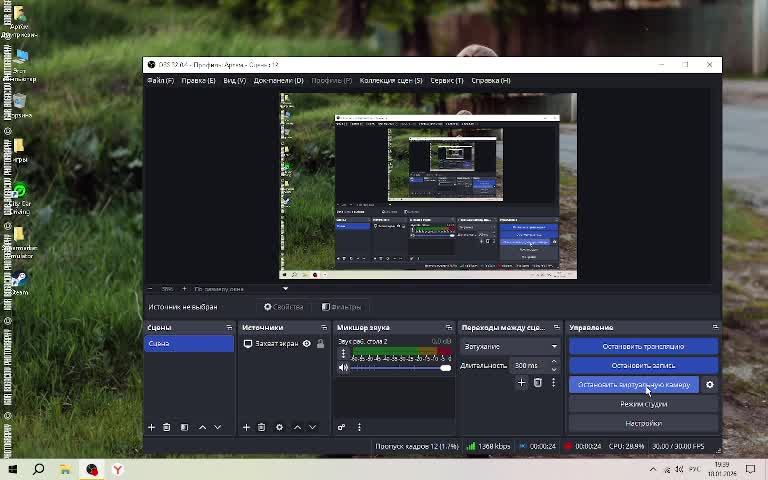Move scene up in the Сцены panel

point(202,428)
